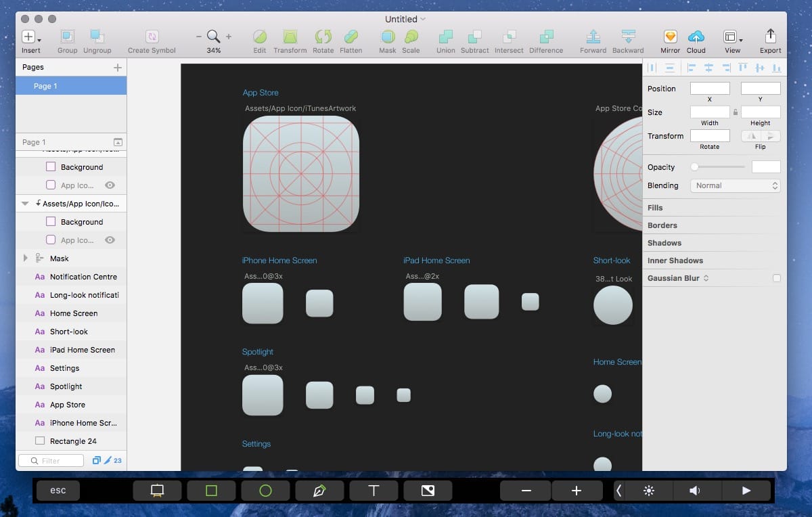
Task: Select the App Store text layer
Action: tap(71, 405)
